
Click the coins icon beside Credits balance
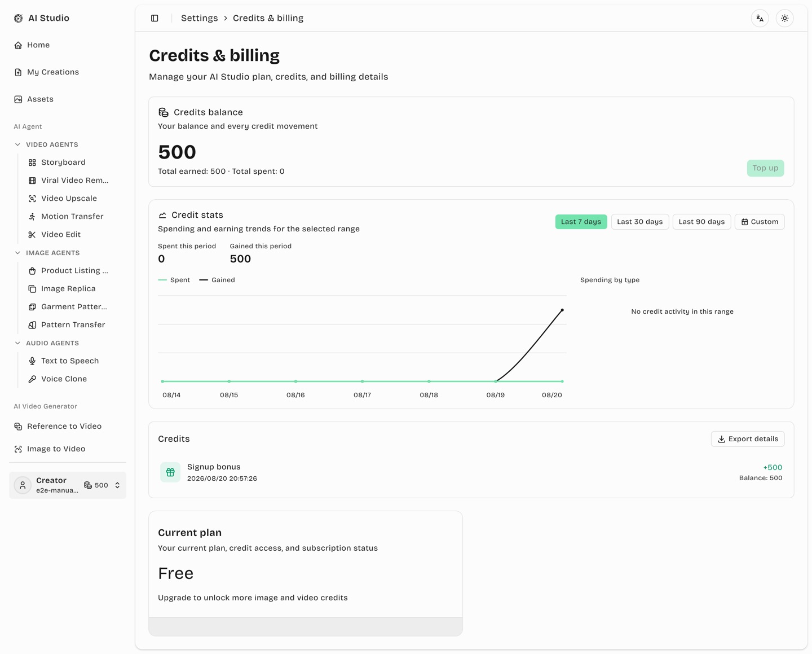(x=164, y=112)
